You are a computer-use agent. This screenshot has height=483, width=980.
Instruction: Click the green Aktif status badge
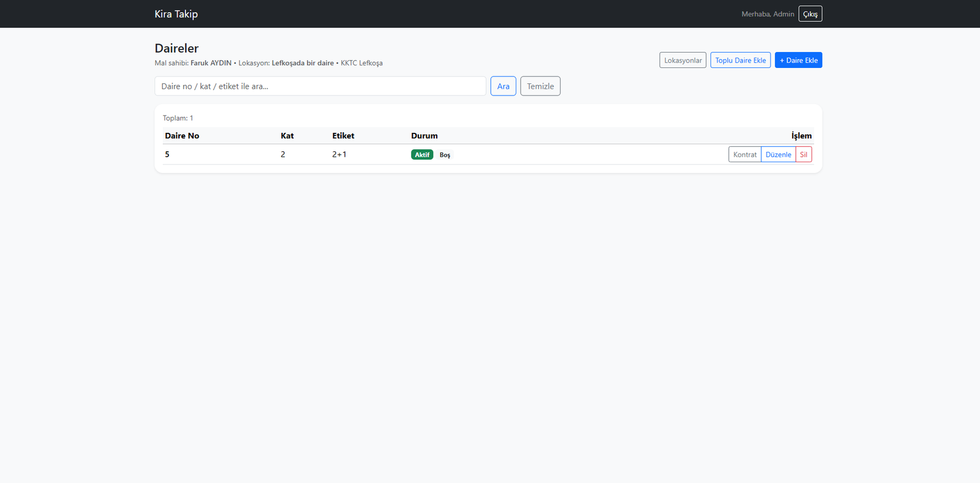(x=421, y=155)
